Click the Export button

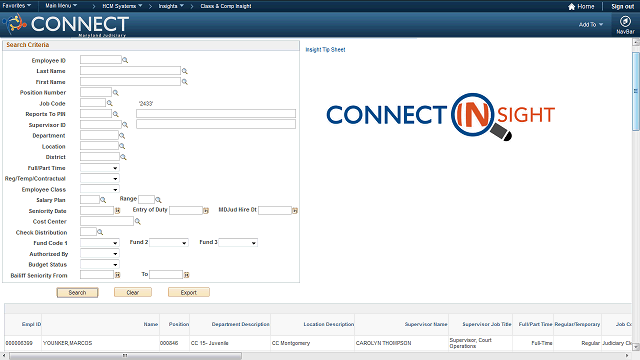coord(189,293)
